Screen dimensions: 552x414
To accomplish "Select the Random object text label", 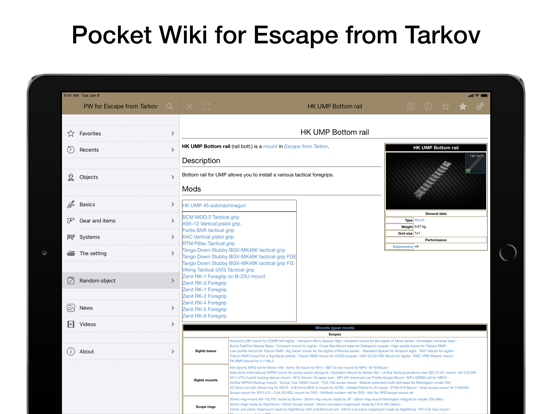I will [x=98, y=281].
